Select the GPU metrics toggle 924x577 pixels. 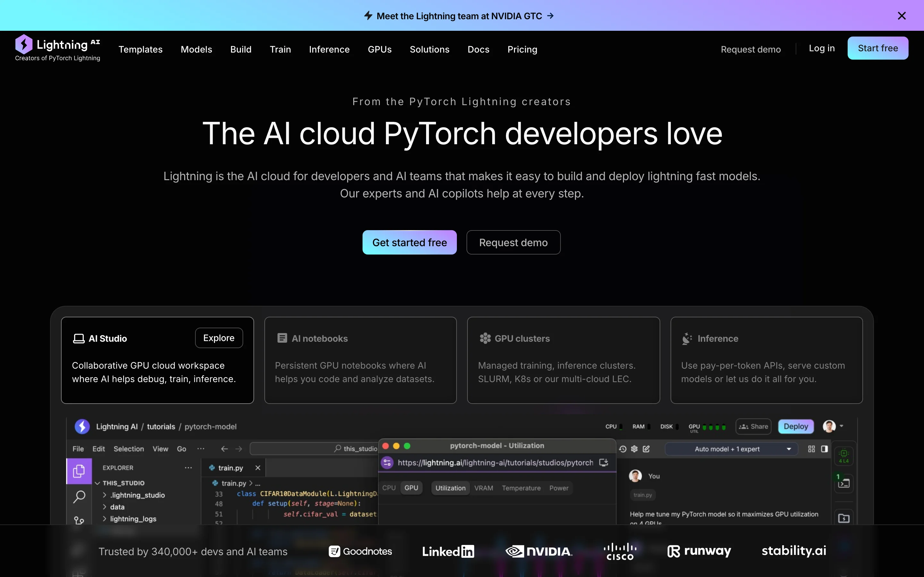pyautogui.click(x=411, y=488)
